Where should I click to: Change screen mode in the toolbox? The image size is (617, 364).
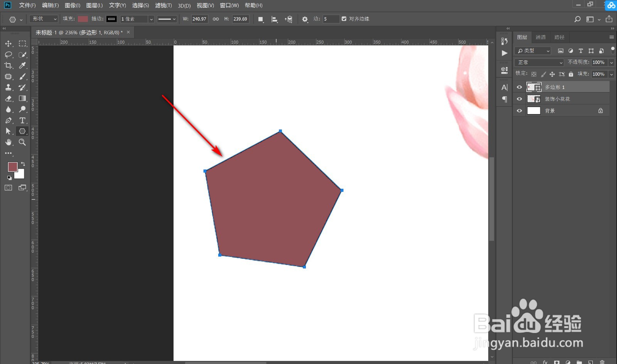pos(22,188)
